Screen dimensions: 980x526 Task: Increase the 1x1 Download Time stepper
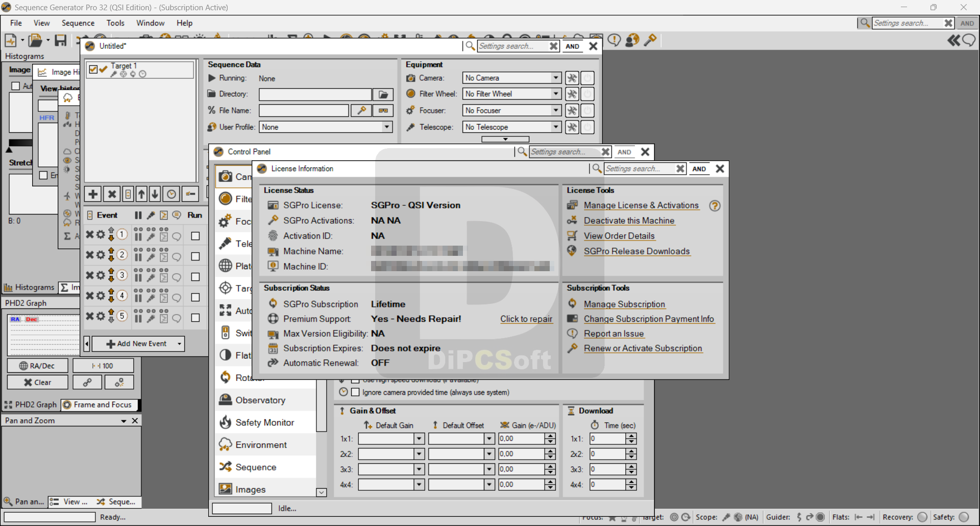(631, 436)
